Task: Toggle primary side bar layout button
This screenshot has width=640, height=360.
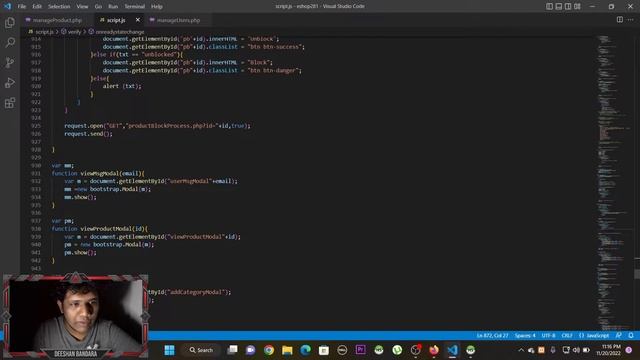Action: point(549,7)
